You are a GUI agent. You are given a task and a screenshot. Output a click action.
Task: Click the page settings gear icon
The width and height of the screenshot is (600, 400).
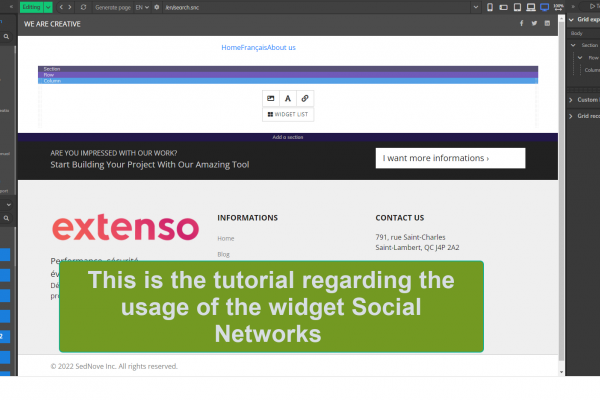(156, 7)
